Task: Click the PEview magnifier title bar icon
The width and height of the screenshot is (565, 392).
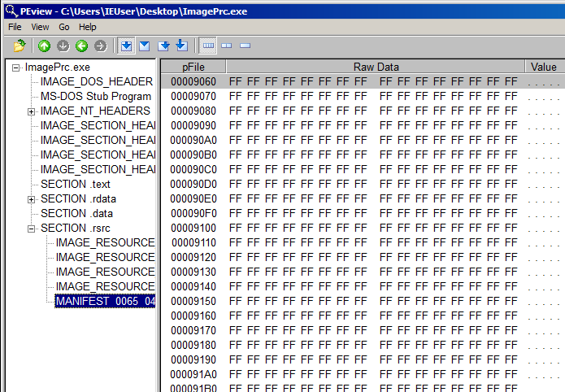Action: [11, 11]
